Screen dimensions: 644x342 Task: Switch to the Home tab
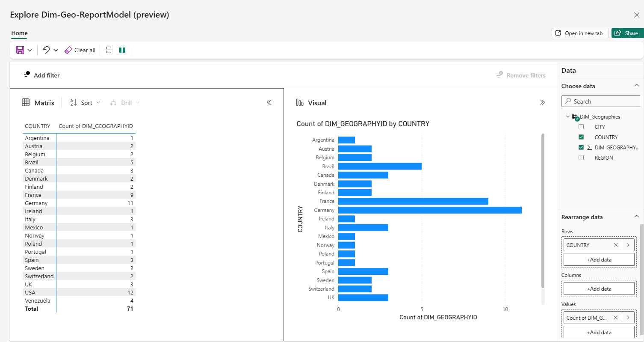[19, 33]
